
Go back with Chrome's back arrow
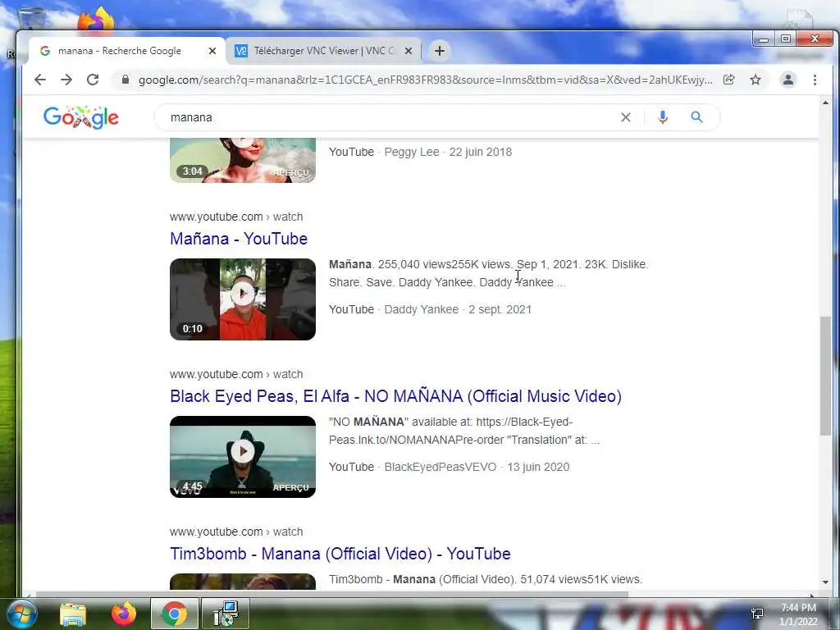click(x=40, y=80)
